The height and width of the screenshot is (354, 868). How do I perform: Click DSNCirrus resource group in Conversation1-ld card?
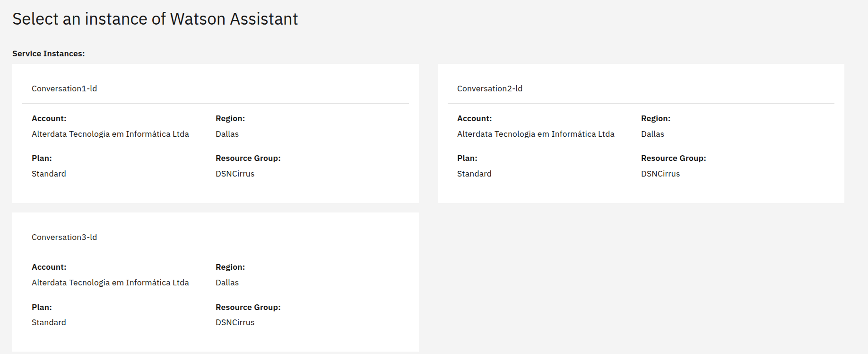tap(235, 174)
